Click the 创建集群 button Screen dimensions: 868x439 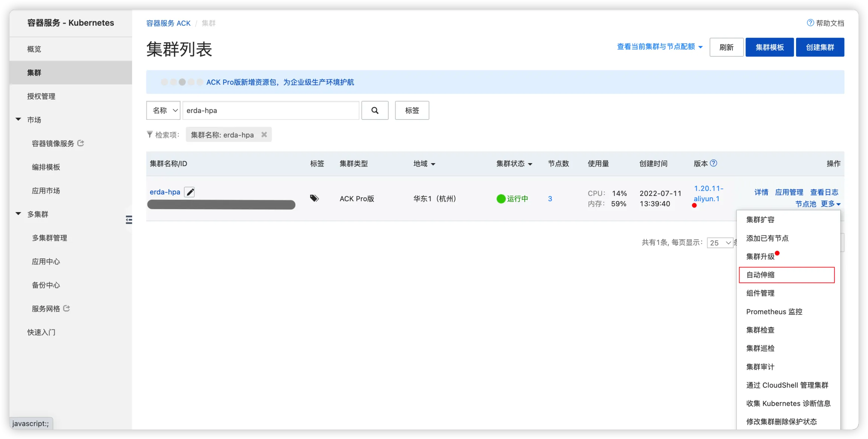point(820,47)
